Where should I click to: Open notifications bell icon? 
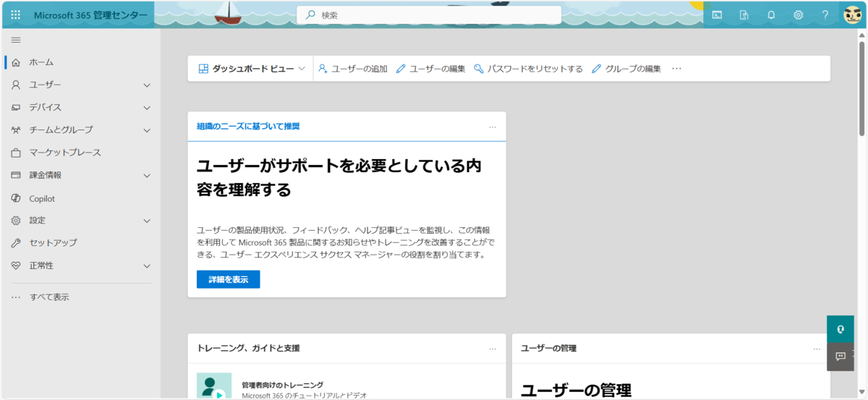[771, 14]
